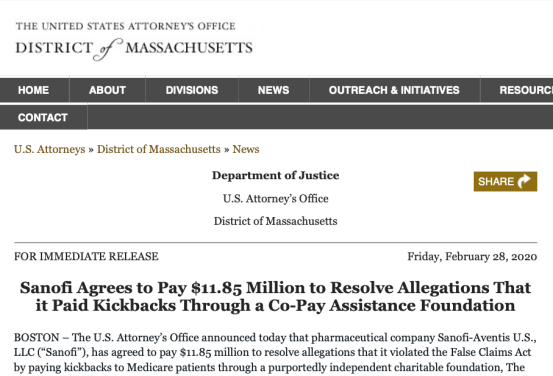
Task: Select the Contact navigation item
Action: pos(43,117)
